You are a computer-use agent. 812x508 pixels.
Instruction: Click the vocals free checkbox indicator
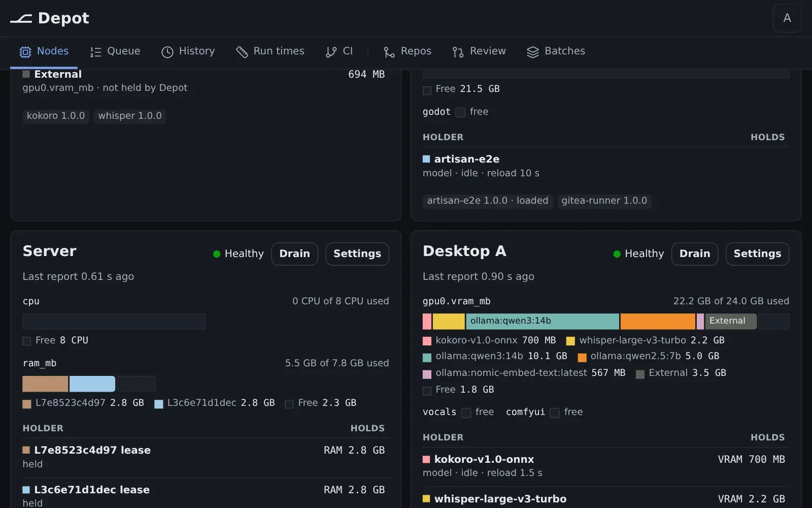[x=466, y=412]
